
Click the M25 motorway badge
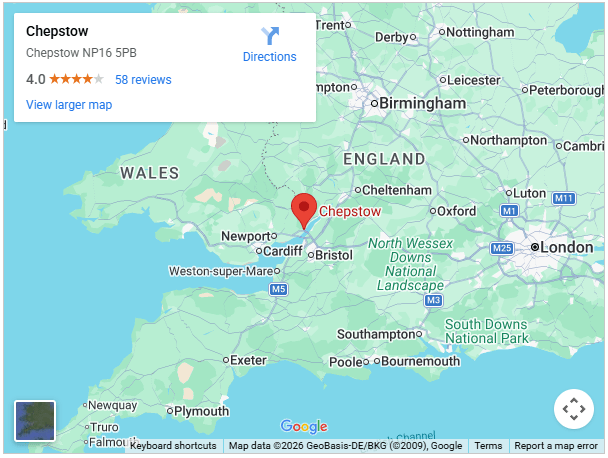pos(502,248)
